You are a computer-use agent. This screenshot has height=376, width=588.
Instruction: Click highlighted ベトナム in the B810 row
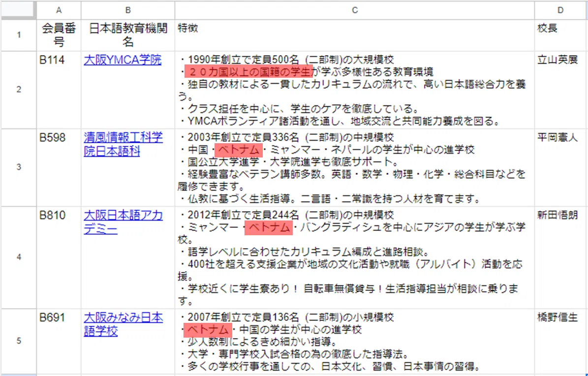[x=269, y=227]
